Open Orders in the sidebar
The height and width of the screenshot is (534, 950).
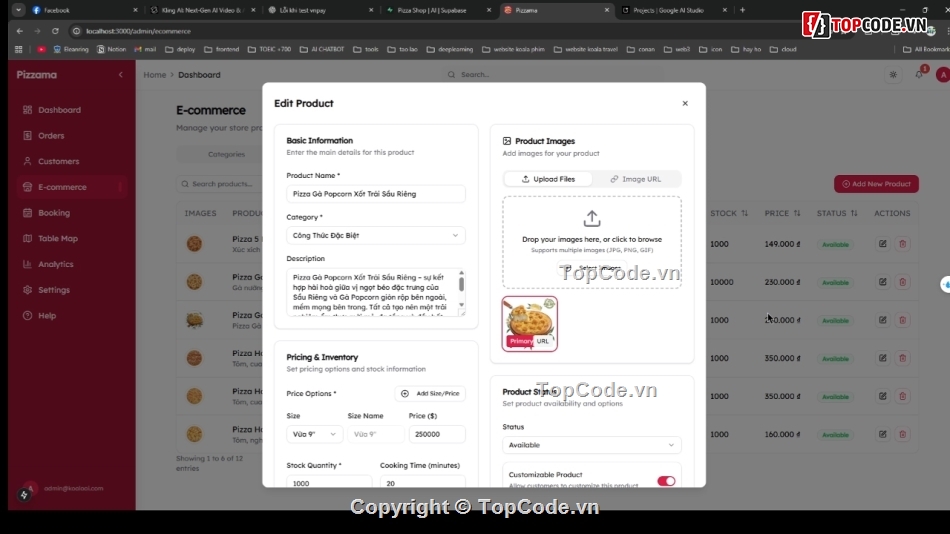point(51,136)
